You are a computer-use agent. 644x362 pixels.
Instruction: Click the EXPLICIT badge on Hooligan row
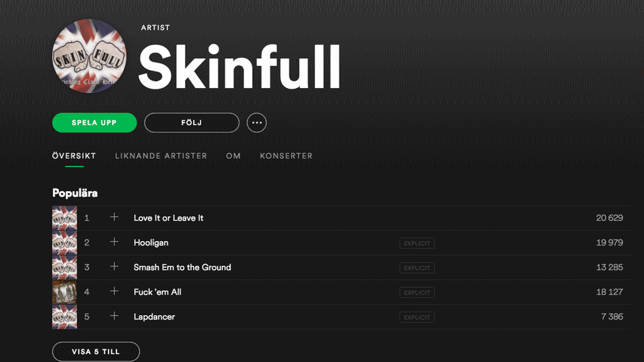coord(417,243)
